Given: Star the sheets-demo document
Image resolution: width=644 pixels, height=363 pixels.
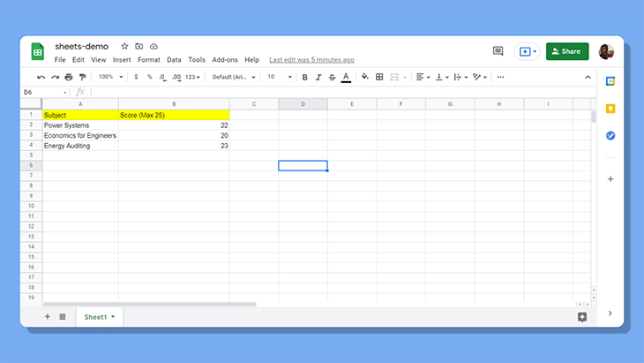Looking at the screenshot, I should (x=124, y=46).
